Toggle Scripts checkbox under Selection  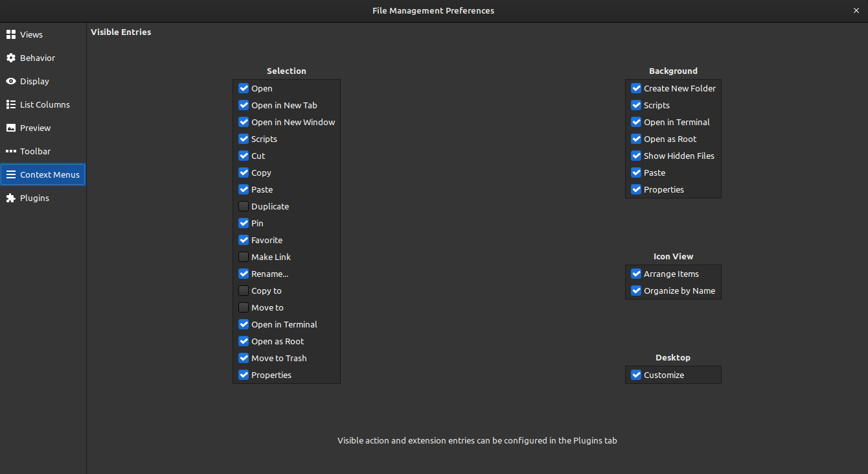[244, 139]
